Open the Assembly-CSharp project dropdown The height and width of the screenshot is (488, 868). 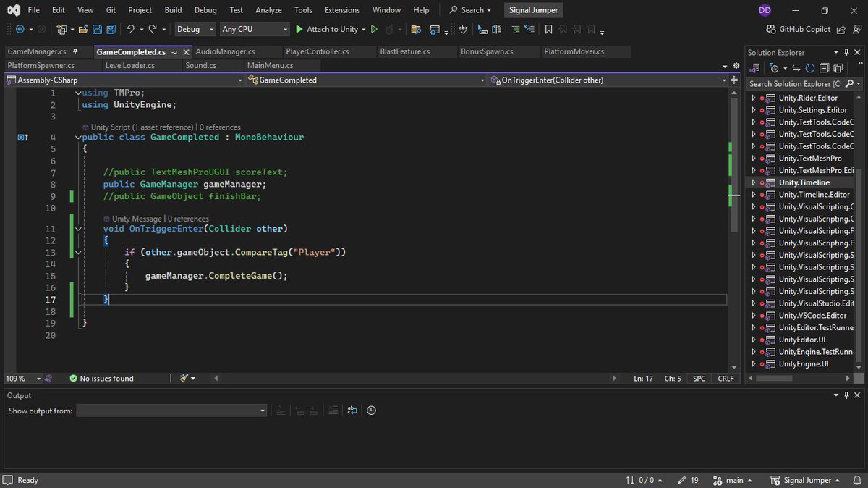[124, 80]
